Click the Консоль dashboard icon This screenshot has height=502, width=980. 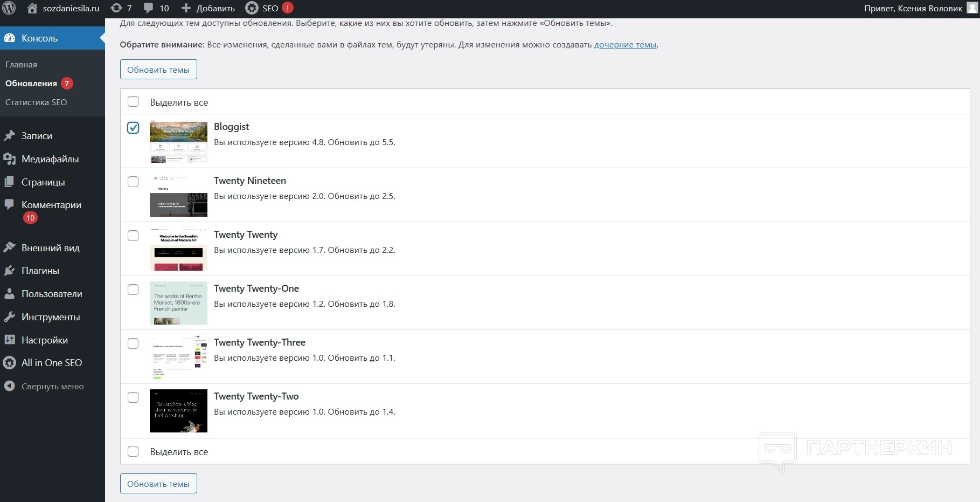[9, 38]
